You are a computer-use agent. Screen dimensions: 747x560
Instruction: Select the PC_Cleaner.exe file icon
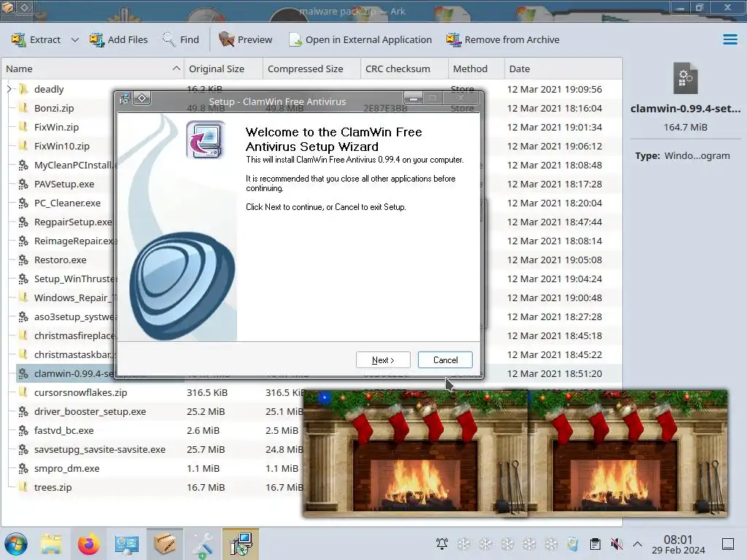(x=23, y=203)
